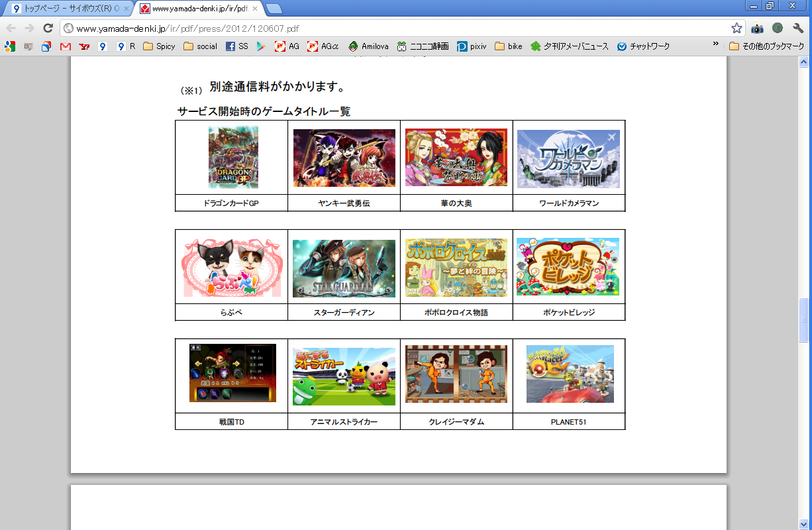The height and width of the screenshot is (530, 812).
Task: Click the ワールドカメラマン game image
Action: [568, 158]
